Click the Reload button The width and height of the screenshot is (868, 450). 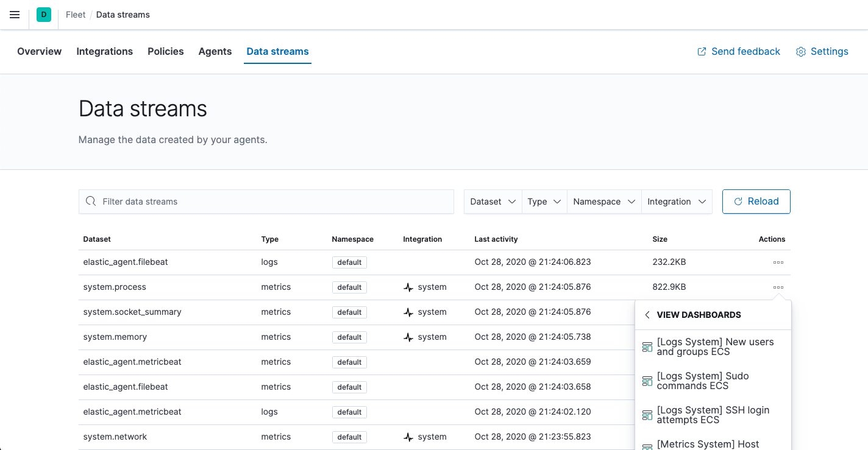click(x=756, y=201)
